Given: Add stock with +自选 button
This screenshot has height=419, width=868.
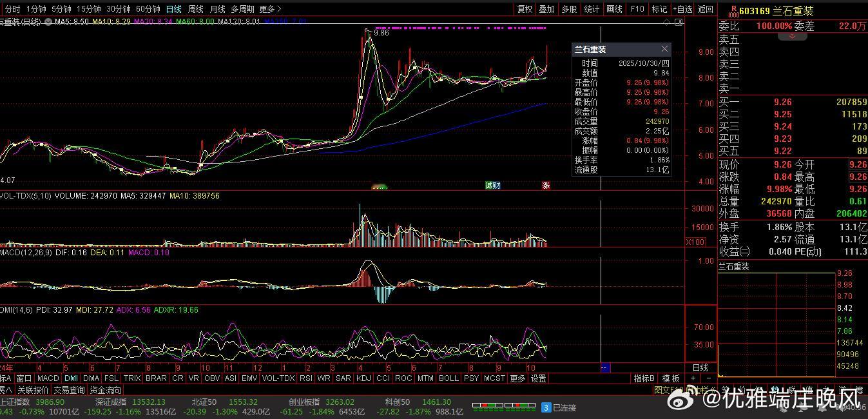Looking at the screenshot, I should point(683,9).
